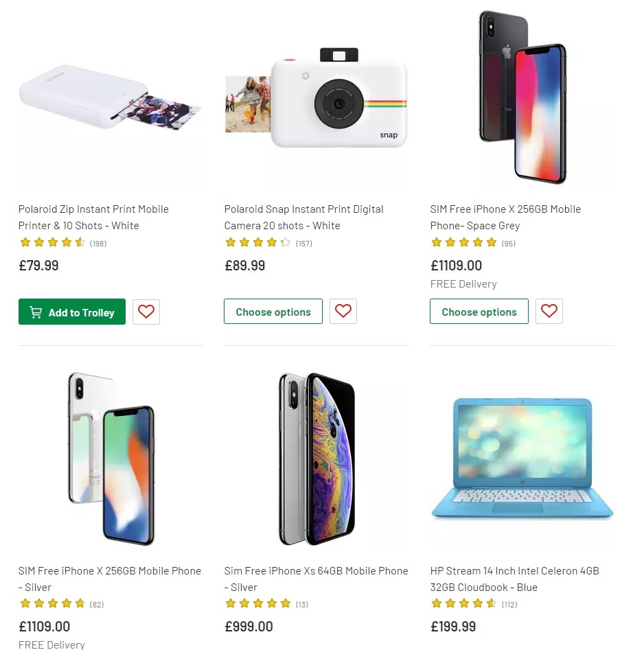Click the blue HP Cloudbook product image
The image size is (644, 650).
pyautogui.click(x=522, y=456)
